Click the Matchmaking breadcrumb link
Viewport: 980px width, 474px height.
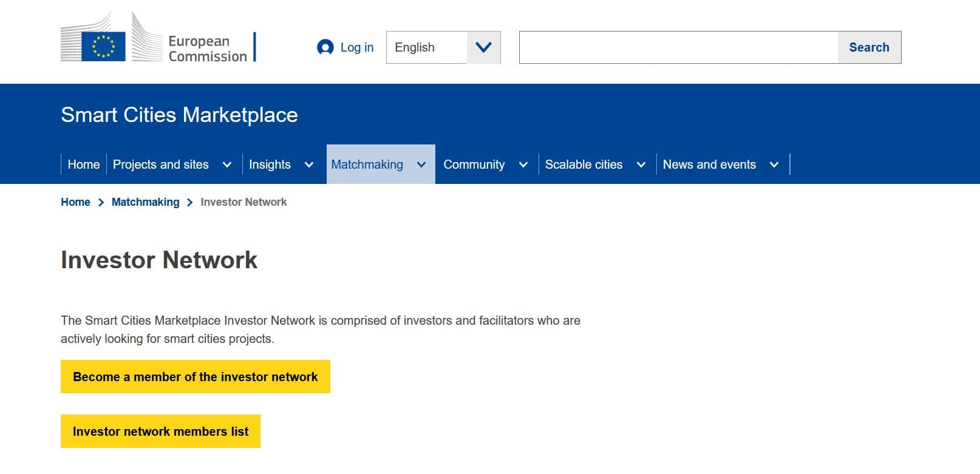(x=146, y=202)
